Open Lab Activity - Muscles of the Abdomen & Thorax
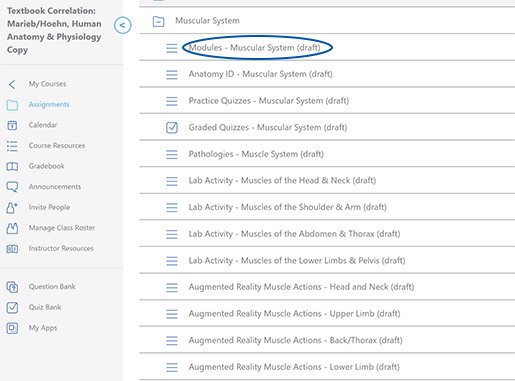This screenshot has height=381, width=515. 294,234
